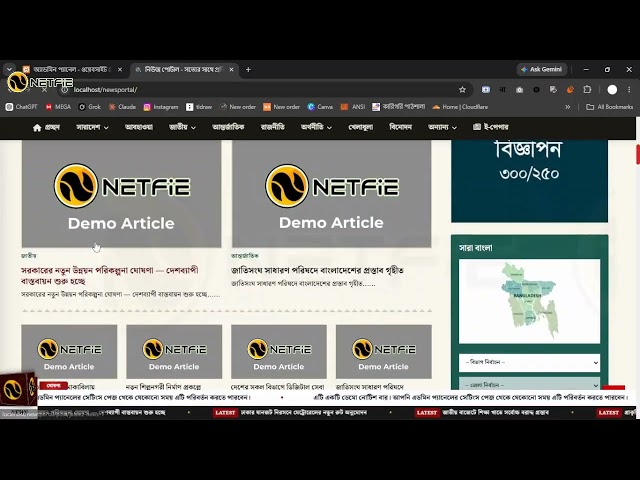Click the localhost/newsportal address bar
Viewport: 640px width, 480px height.
click(261, 90)
